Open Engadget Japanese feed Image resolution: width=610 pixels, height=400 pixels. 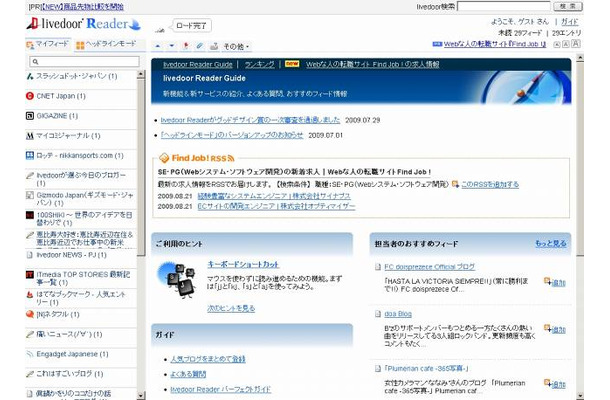(72, 354)
